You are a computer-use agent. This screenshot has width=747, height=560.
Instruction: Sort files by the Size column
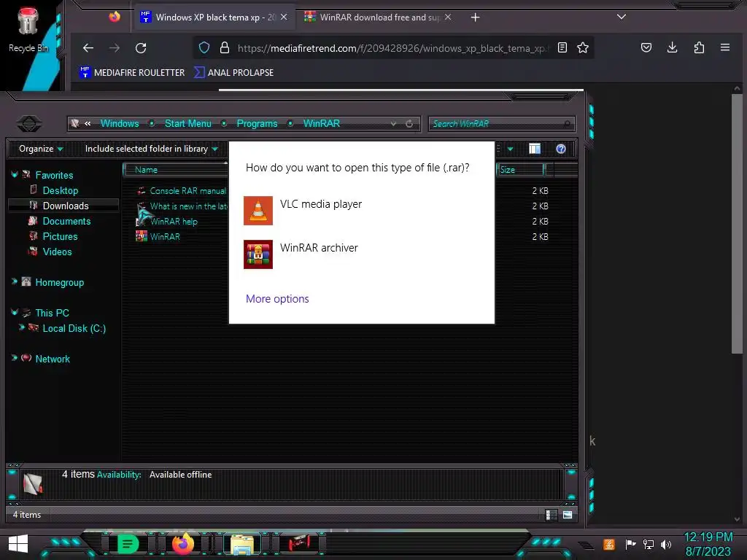[520, 169]
